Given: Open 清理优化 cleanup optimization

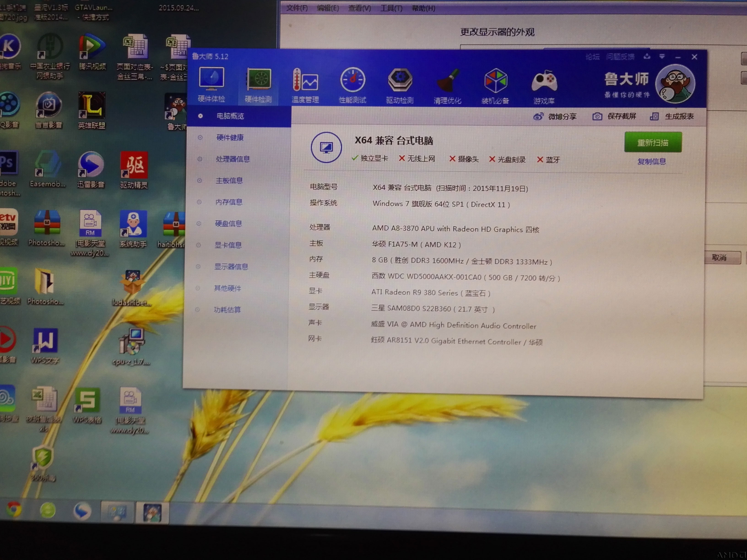Looking at the screenshot, I should pyautogui.click(x=447, y=86).
